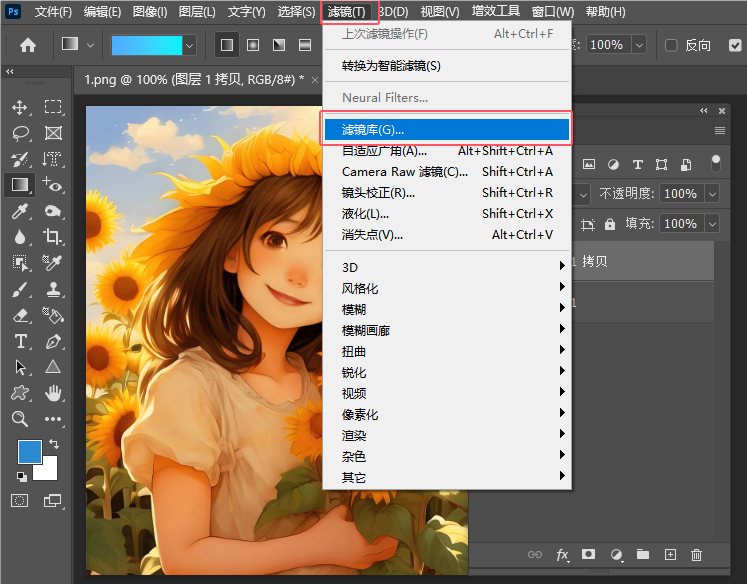Select the Frame tool

pyautogui.click(x=53, y=133)
